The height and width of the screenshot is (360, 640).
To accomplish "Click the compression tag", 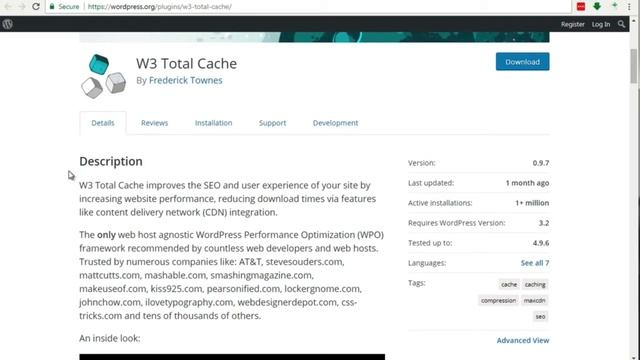I will pyautogui.click(x=498, y=300).
